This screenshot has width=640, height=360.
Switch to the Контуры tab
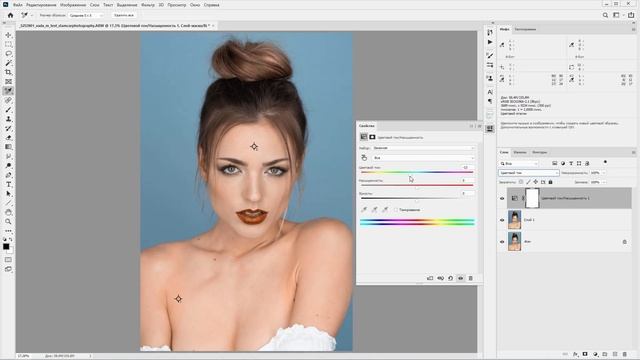point(540,152)
